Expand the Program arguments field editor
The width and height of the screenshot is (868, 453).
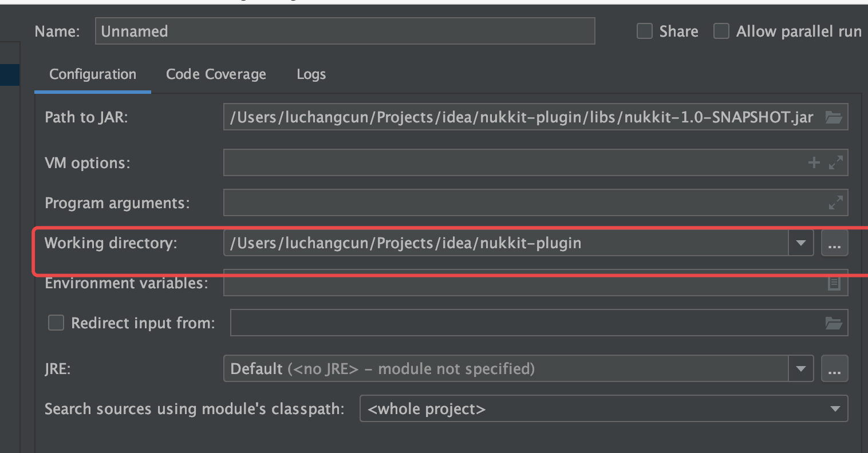pyautogui.click(x=836, y=202)
